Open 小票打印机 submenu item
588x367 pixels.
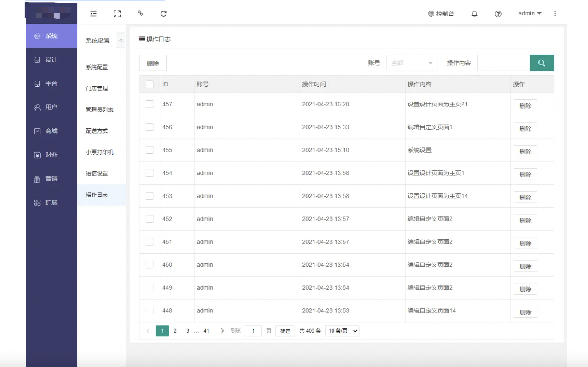(102, 152)
